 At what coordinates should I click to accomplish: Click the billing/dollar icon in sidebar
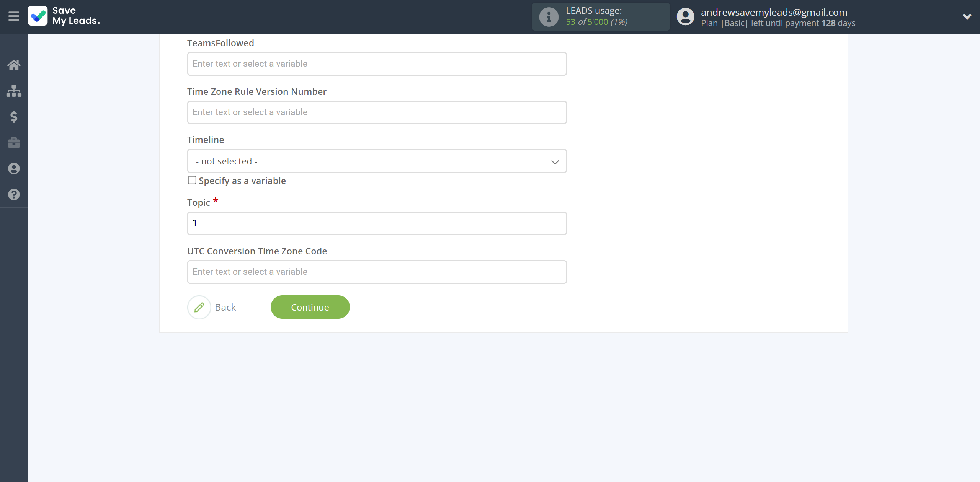point(14,116)
